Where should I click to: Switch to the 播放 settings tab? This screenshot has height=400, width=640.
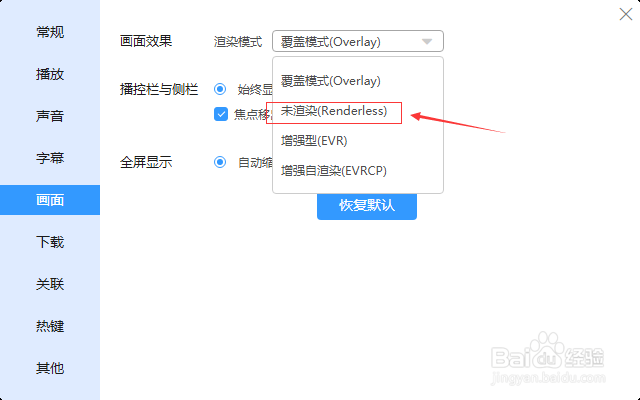[x=50, y=74]
